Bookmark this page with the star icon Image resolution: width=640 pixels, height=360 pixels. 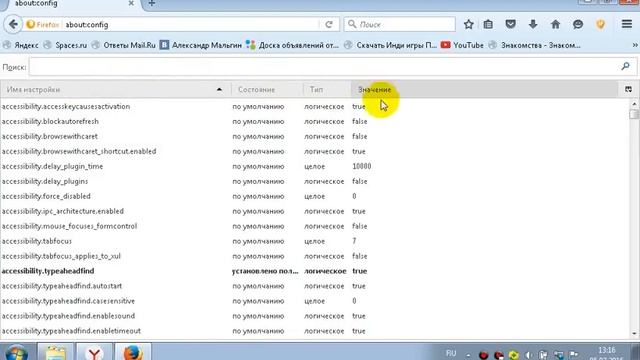[x=469, y=24]
